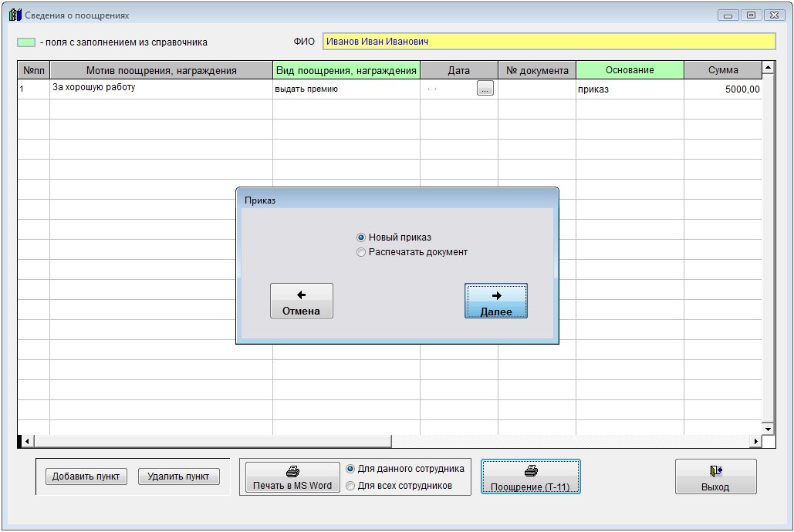Click the vertical scrollbar up arrow
The width and height of the screenshot is (794, 532).
tap(769, 67)
